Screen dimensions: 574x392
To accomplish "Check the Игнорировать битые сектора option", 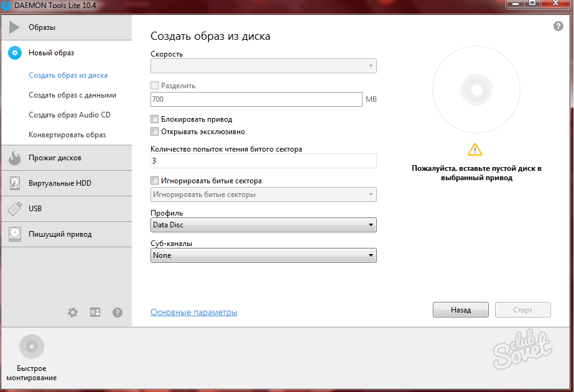I will pyautogui.click(x=155, y=181).
